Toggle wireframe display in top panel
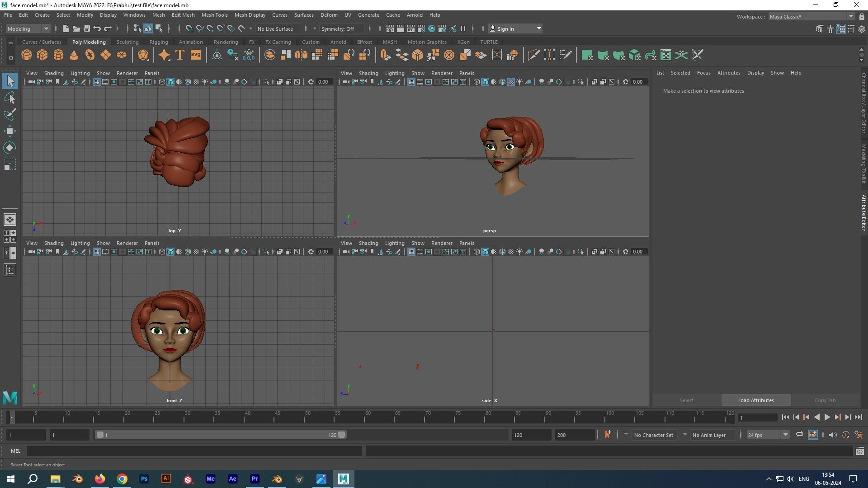Viewport: 868px width, 488px height. click(162, 82)
